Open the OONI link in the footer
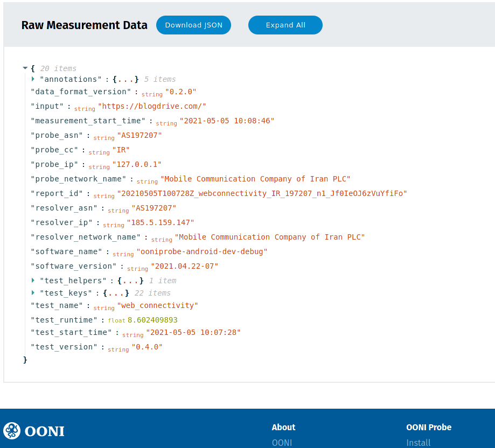 click(282, 443)
